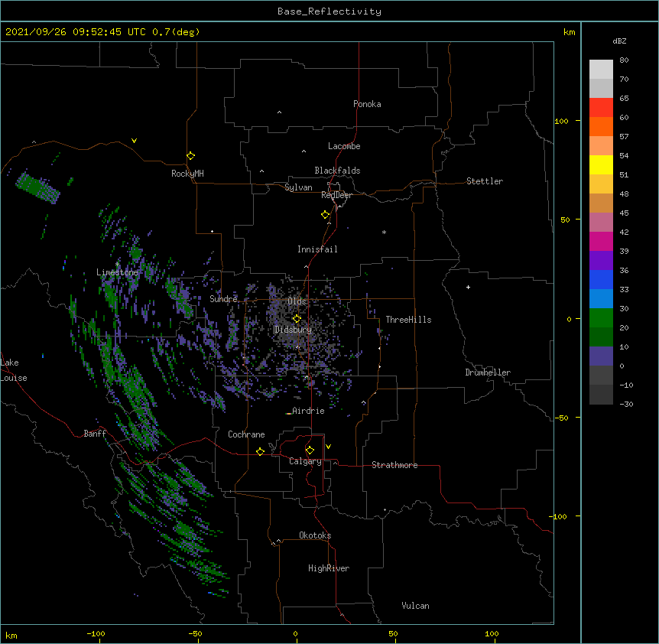Click the bright yellow 51-54 dBZ swatch
The width and height of the screenshot is (659, 644).
click(601, 164)
